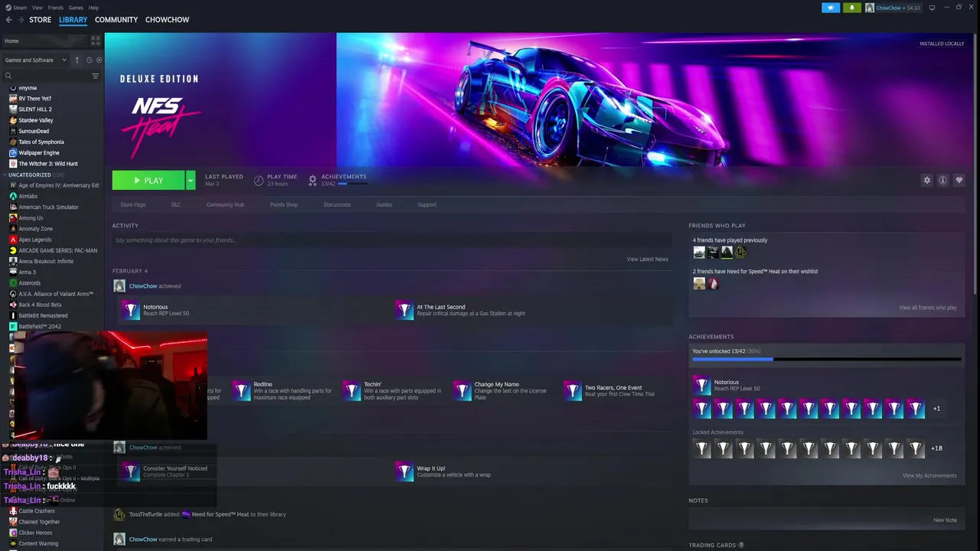The image size is (980, 551).
Task: Open the Help menu
Action: coord(93,8)
